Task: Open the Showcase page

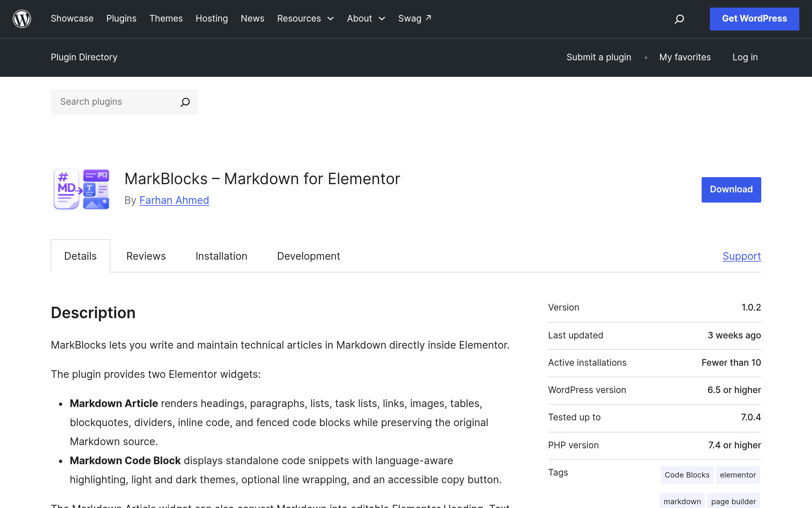Action: point(72,18)
